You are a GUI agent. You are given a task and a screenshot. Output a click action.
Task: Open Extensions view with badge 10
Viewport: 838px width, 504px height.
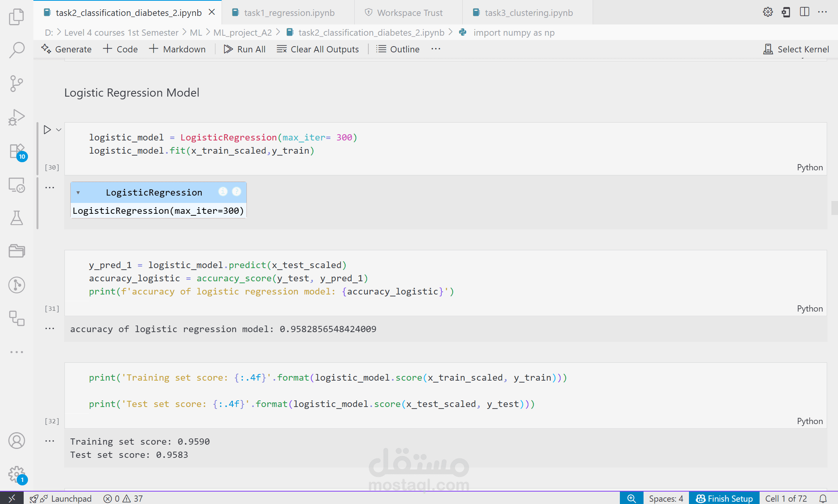16,151
